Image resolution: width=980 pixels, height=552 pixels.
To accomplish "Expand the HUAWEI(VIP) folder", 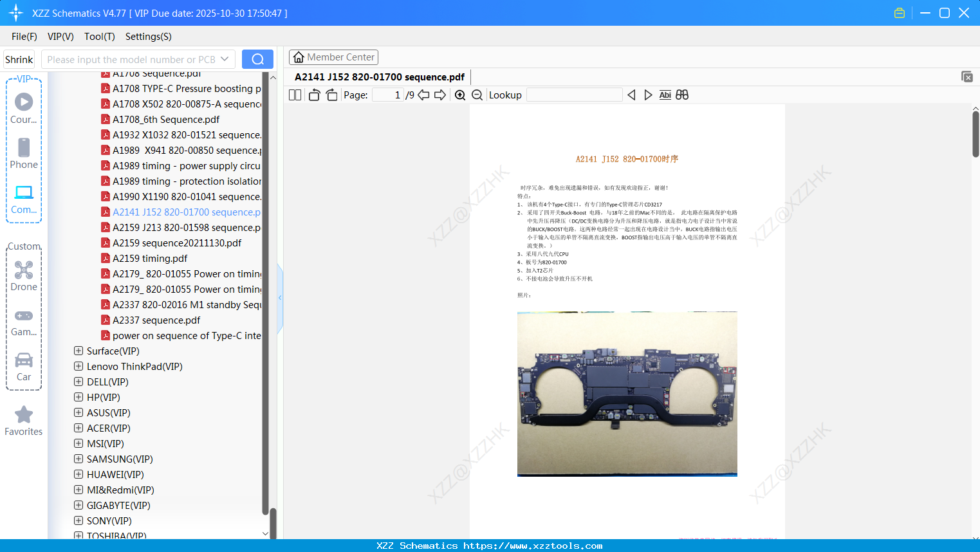I will pos(79,474).
